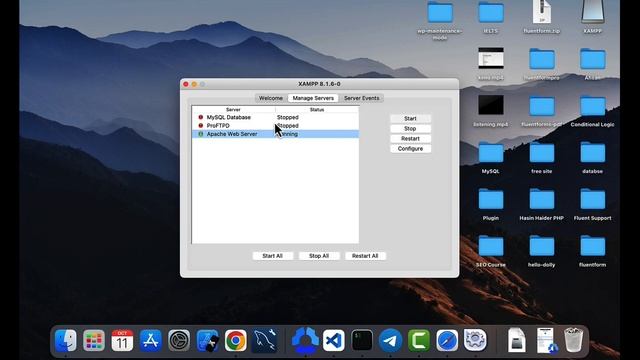Click red status icon beside MySQL Database
Image resolution: width=640 pixels, height=360 pixels.
[200, 117]
